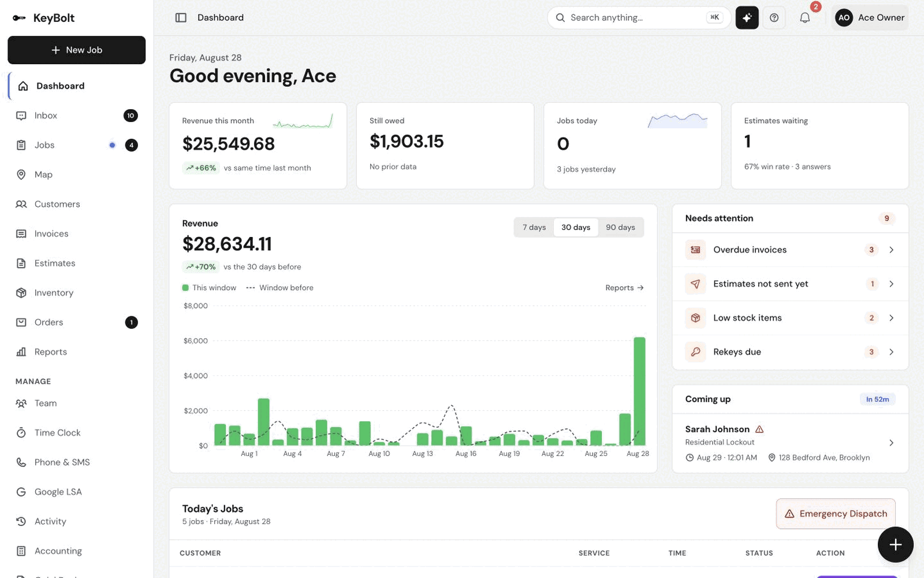Open Customers in the sidebar
Screen dimensions: 924x578
[76, 204]
